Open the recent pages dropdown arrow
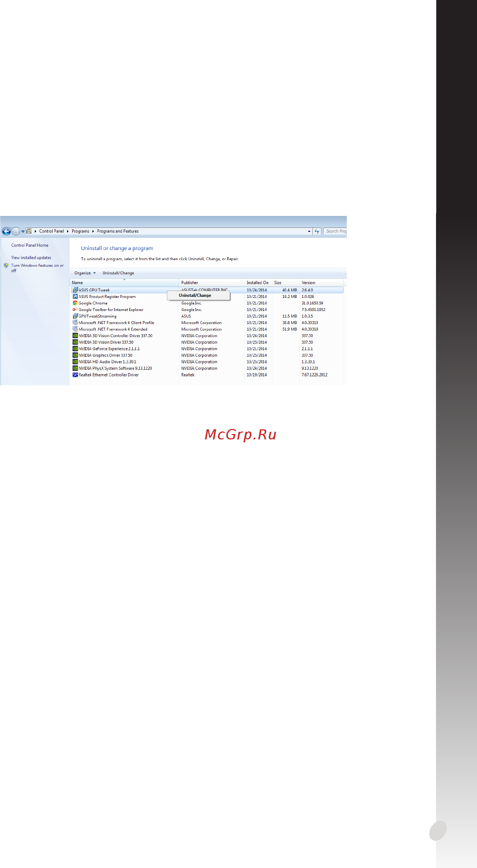 [x=23, y=231]
